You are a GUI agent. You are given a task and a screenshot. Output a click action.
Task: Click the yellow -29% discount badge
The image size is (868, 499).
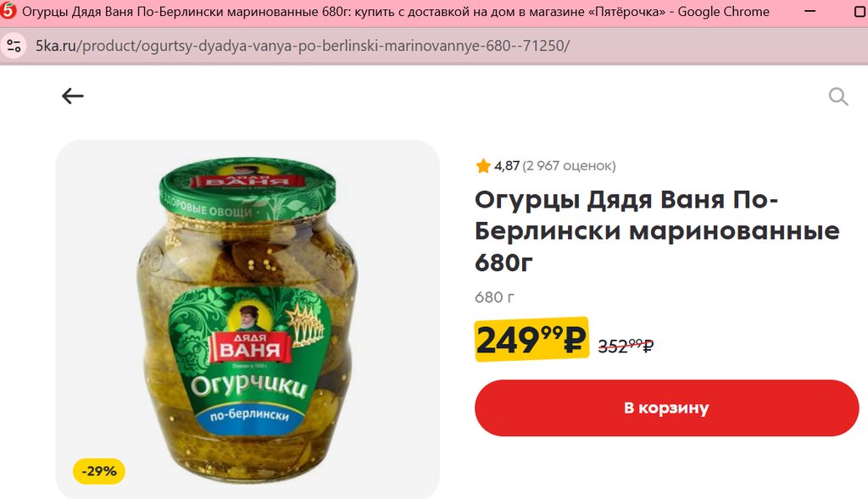(x=99, y=471)
